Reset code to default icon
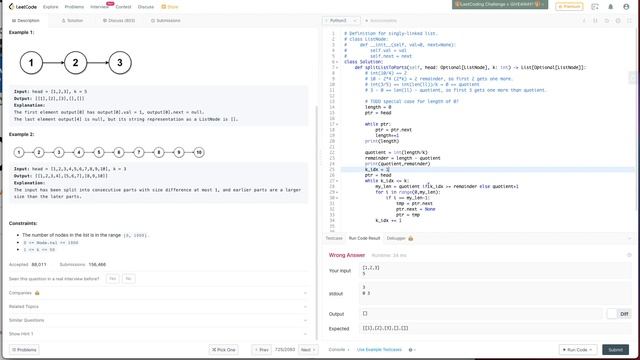The image size is (640, 360). point(607,20)
